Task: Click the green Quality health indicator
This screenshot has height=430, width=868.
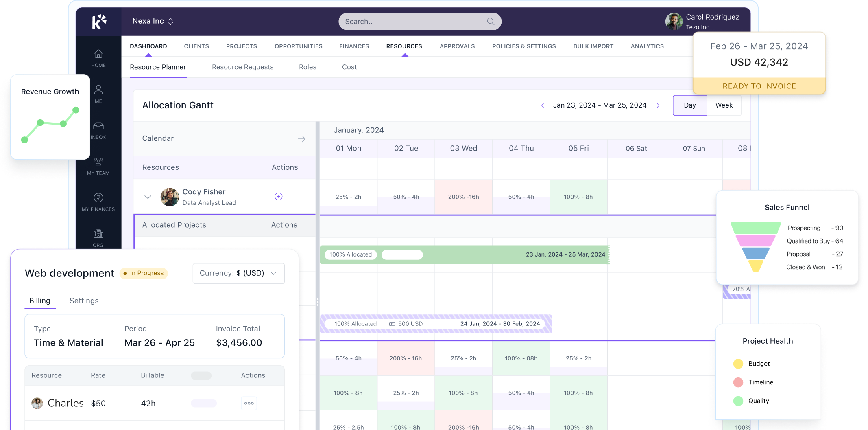Action: point(738,401)
